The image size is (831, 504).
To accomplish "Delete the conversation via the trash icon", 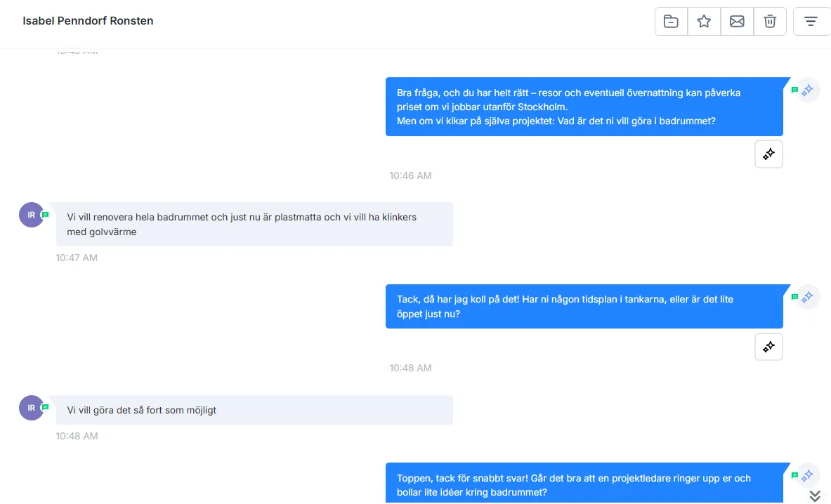I will click(x=770, y=21).
